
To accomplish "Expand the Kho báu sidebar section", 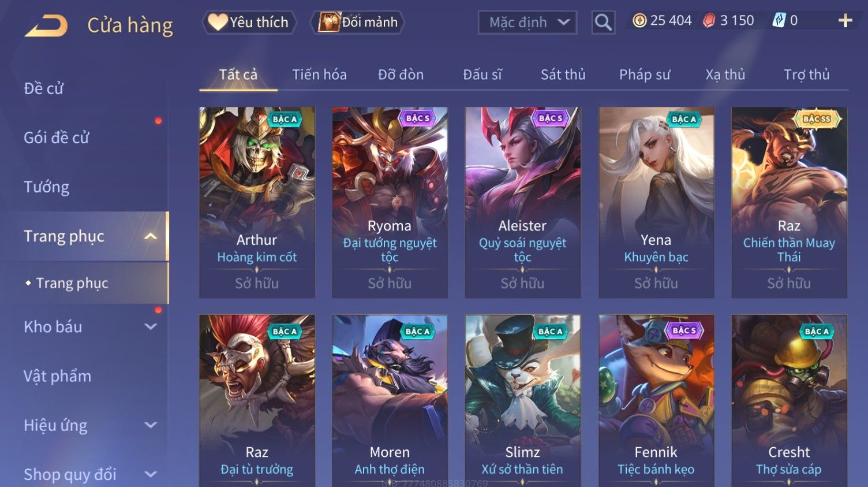I will pos(150,326).
